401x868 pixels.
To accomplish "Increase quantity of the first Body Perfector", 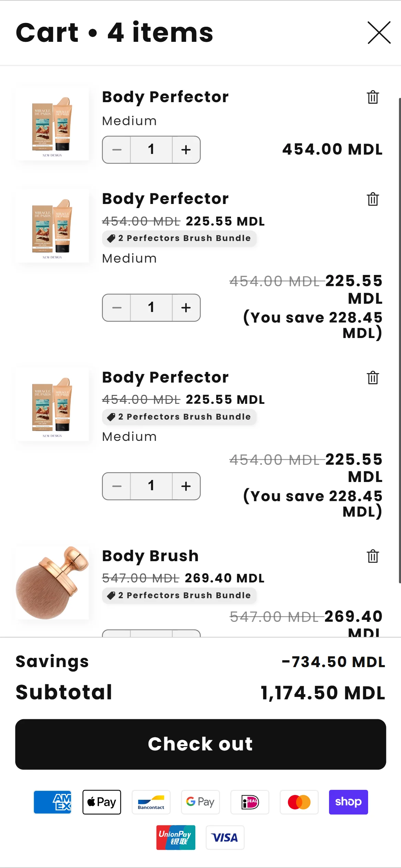I will point(186,150).
